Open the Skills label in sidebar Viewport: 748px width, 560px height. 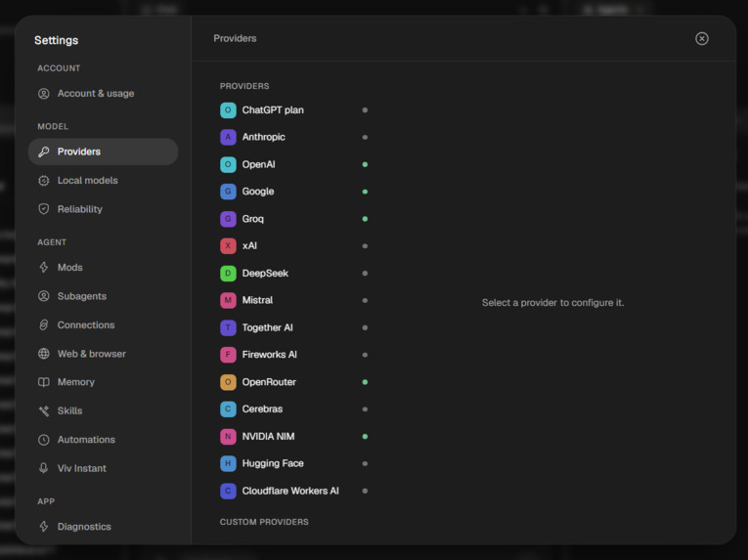point(70,410)
